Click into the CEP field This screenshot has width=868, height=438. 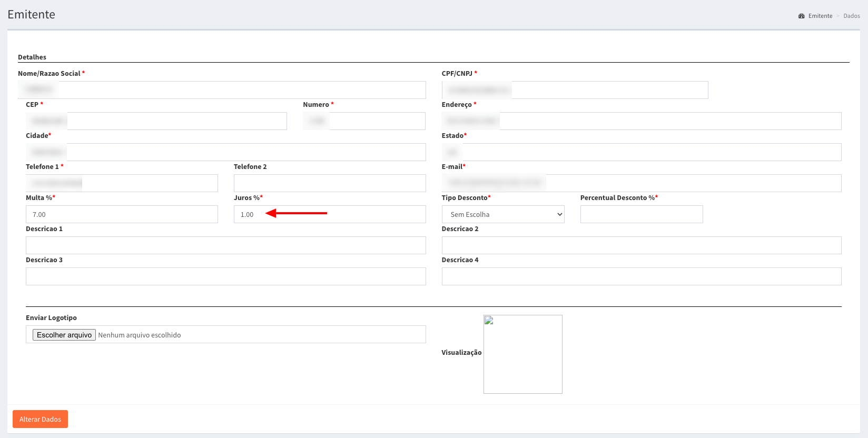156,121
